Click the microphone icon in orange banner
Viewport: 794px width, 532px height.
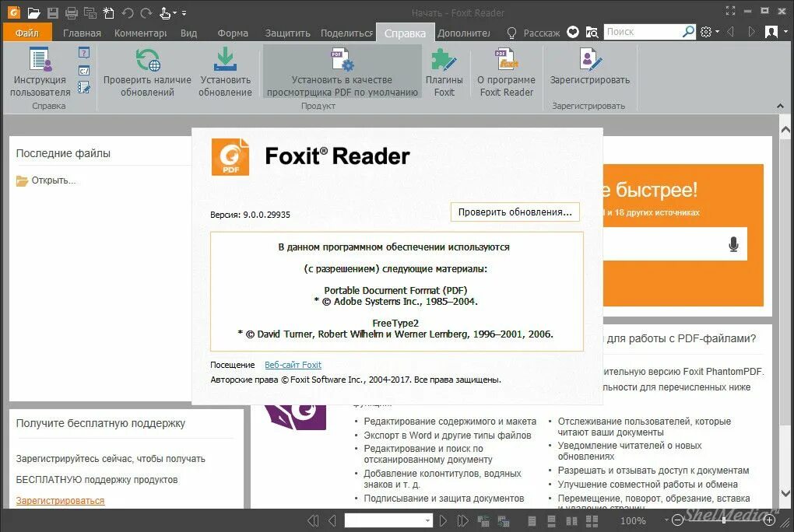click(x=733, y=244)
